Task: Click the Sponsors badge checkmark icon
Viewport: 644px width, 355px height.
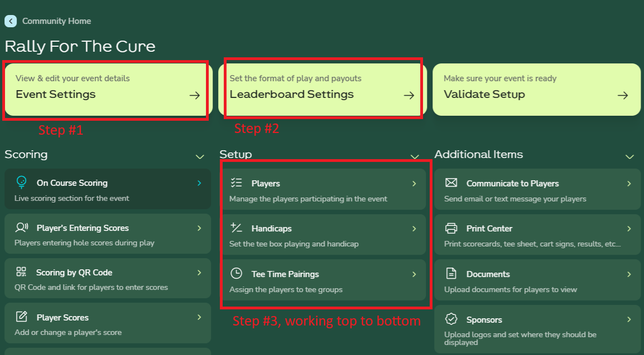Action: [451, 319]
